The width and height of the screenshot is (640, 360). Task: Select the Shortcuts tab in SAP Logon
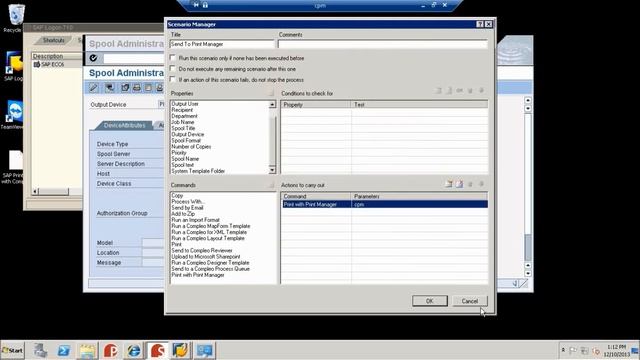[53, 40]
